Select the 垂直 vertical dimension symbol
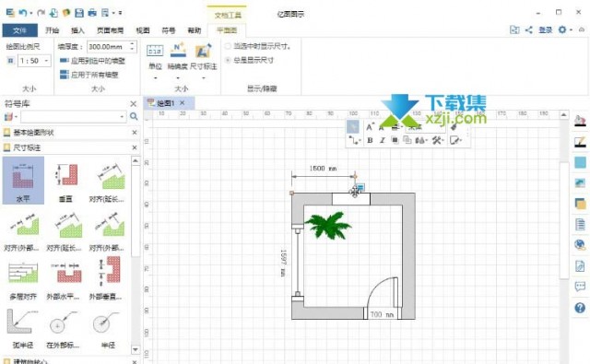 [x=65, y=181]
